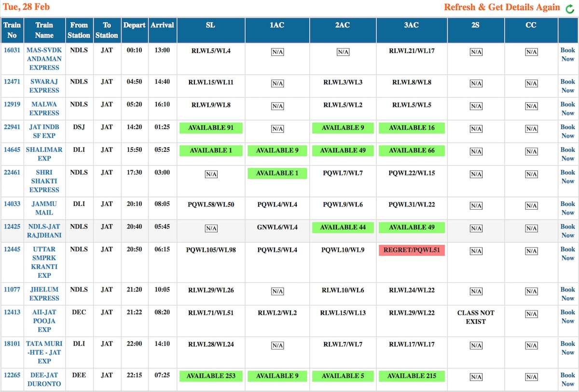579x392 pixels.
Task: Select AVAILABLE 215 3AC on Duronto
Action: [412, 376]
